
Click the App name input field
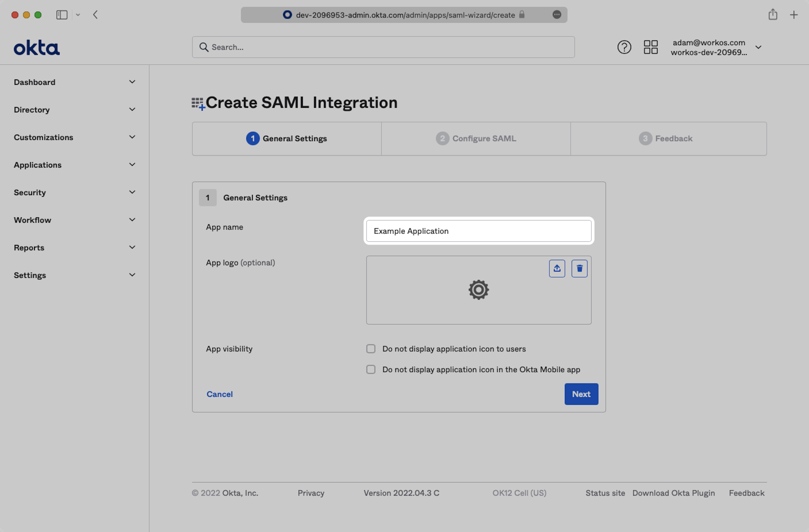[478, 231]
